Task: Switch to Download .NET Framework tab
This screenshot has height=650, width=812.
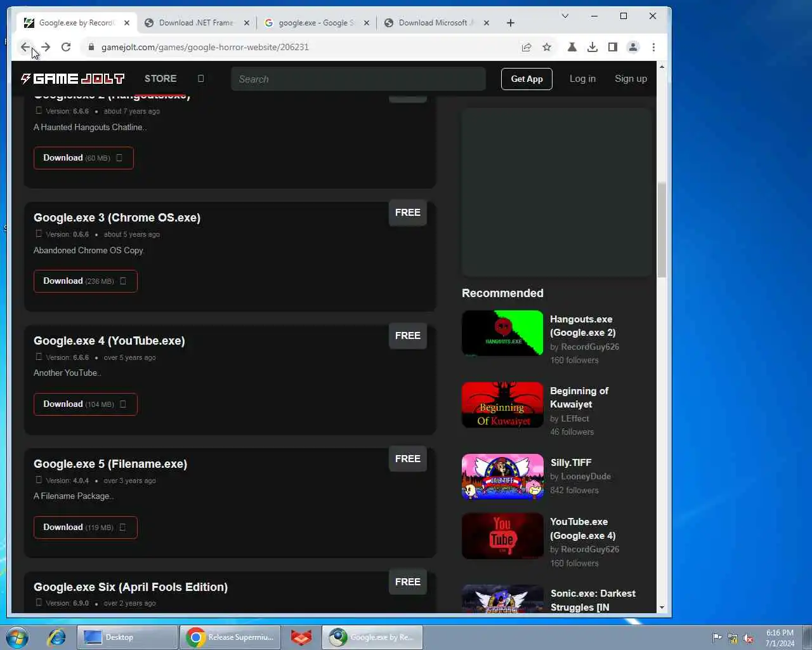Action: [x=196, y=23]
